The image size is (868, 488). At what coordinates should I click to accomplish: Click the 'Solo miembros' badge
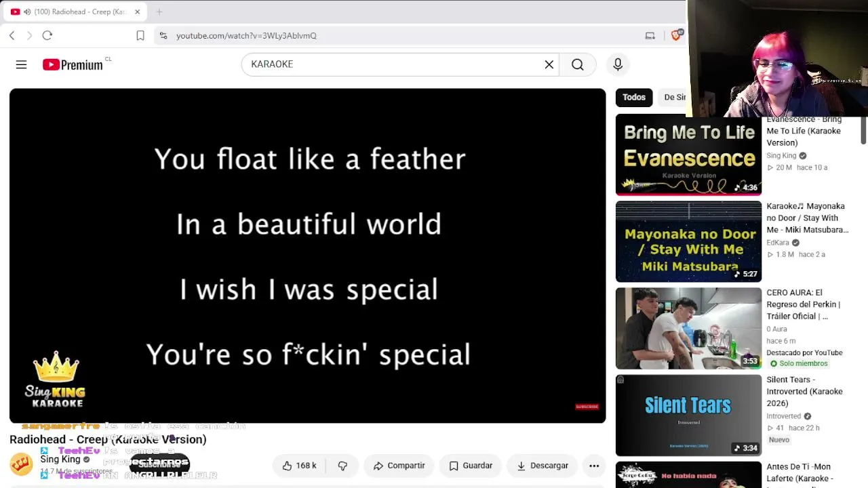click(799, 363)
